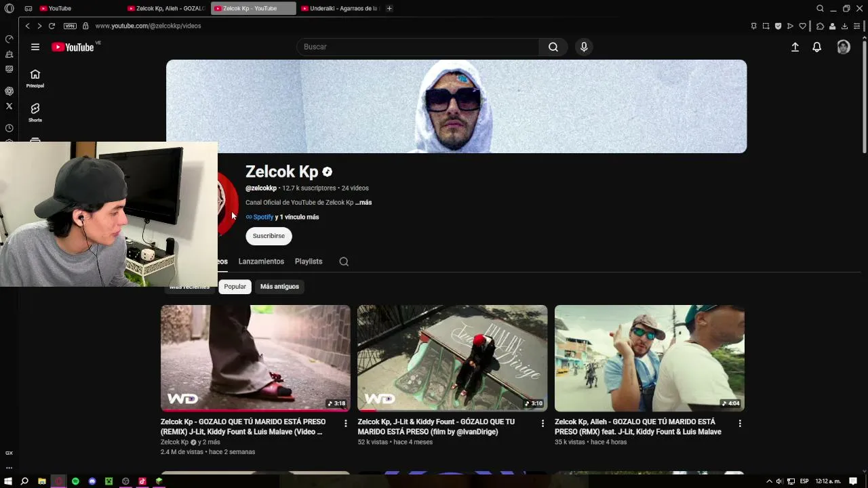
Task: Open X (Twitter) in the Opera sidebar
Action: (9, 106)
